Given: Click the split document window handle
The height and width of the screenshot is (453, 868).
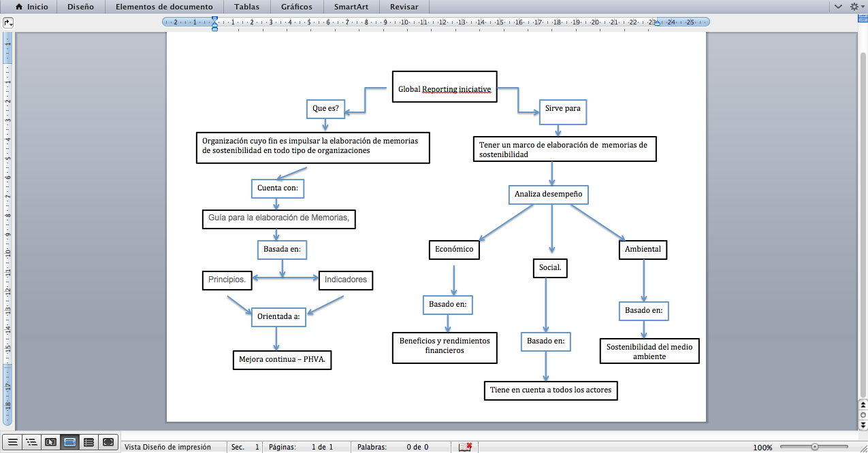Looking at the screenshot, I should click(x=863, y=20).
